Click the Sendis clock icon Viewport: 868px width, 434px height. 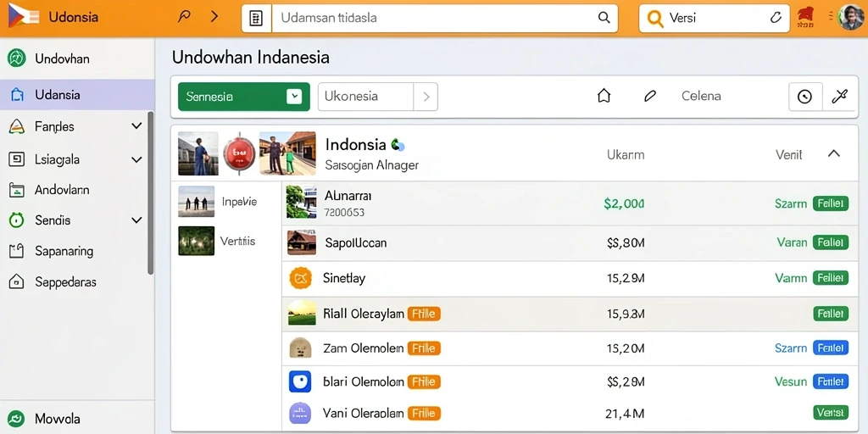[x=17, y=220]
